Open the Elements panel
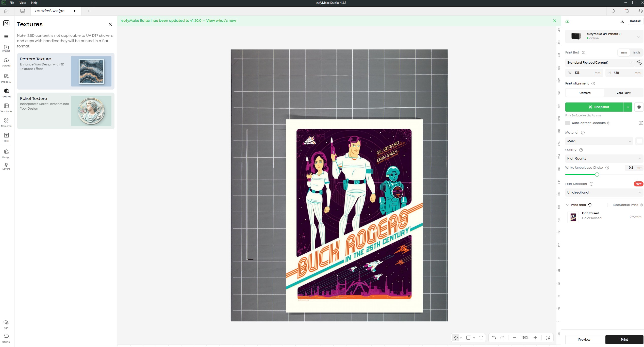Image resolution: width=644 pixels, height=347 pixels. [x=6, y=123]
